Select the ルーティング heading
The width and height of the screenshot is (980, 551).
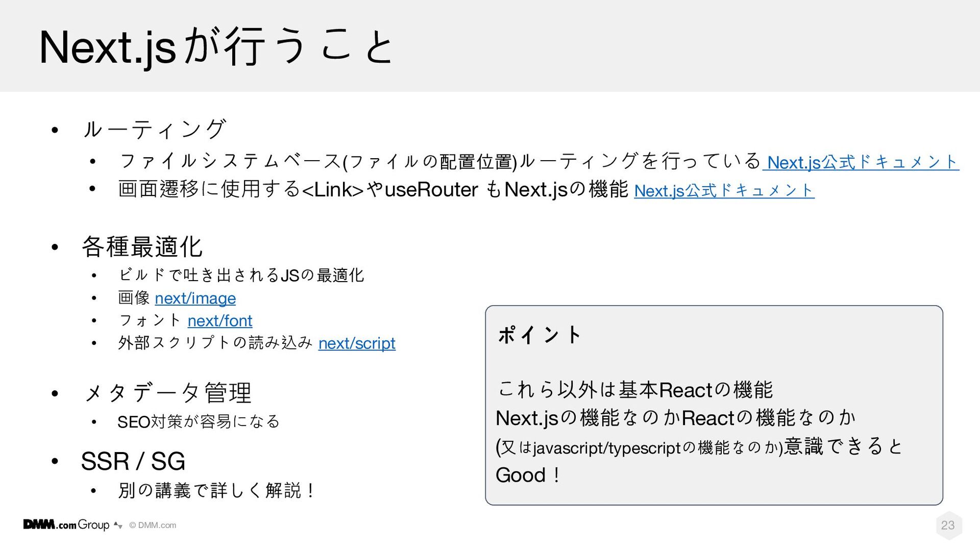154,130
